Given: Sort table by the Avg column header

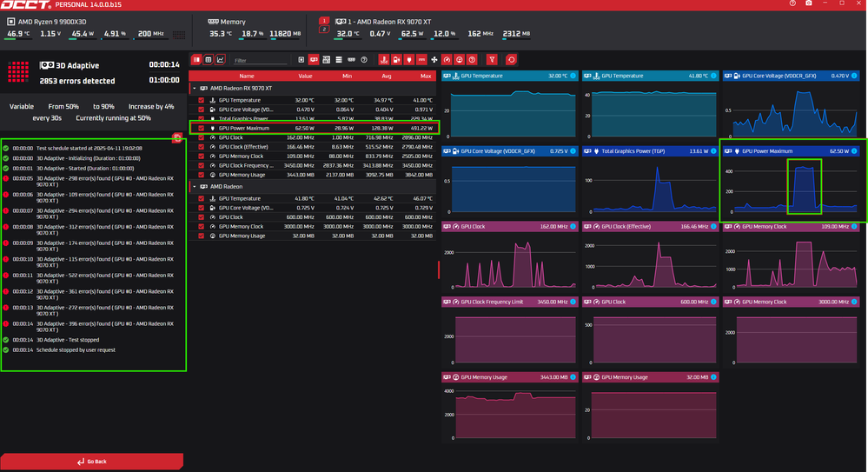Looking at the screenshot, I should 387,76.
